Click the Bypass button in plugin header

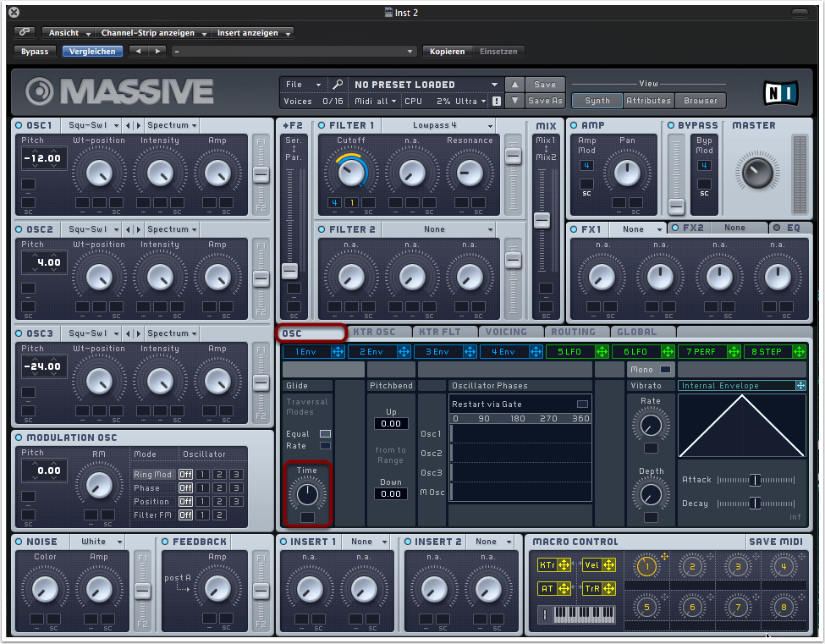point(35,52)
